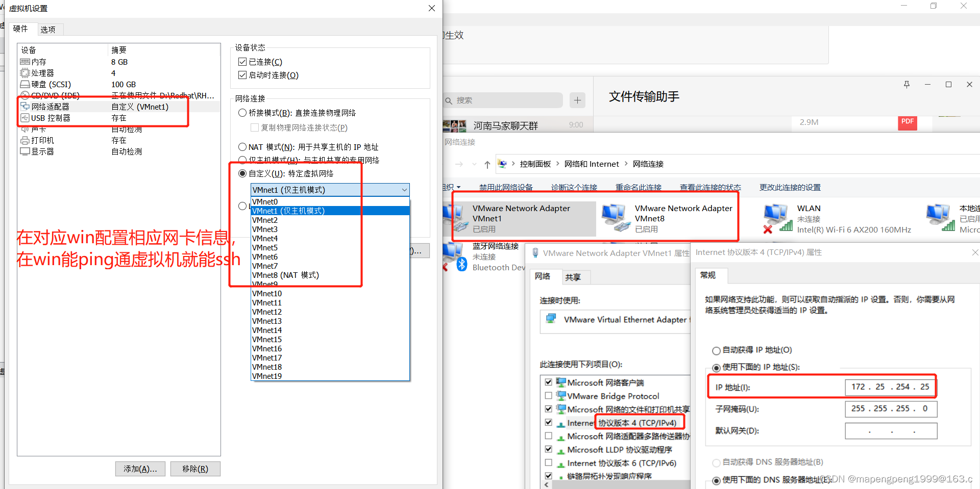
Task: Close the 虚拟机设置 dialog
Action: pyautogui.click(x=432, y=8)
